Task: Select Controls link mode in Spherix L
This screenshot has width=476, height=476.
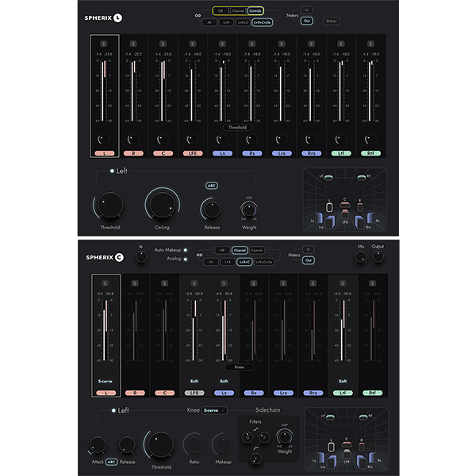Action: [x=255, y=11]
